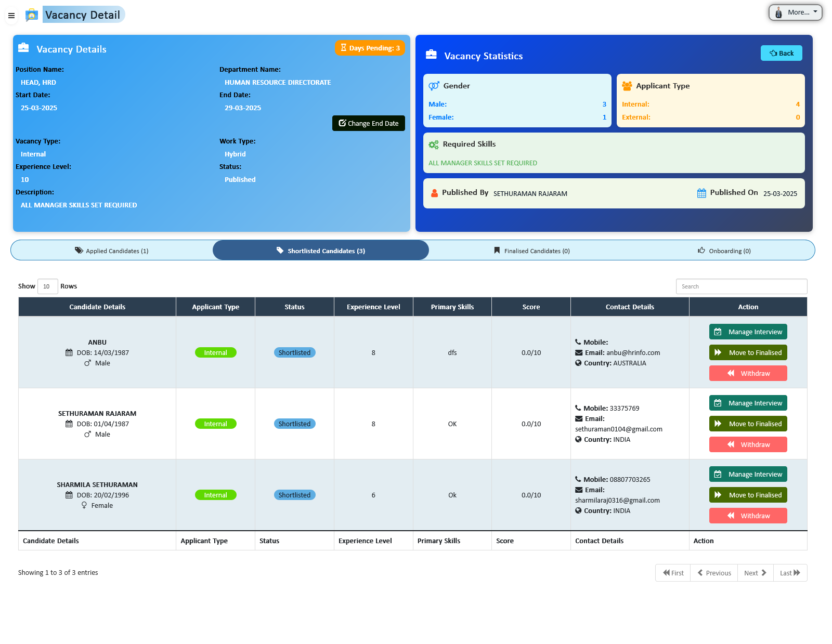Switch to the Applied Candidates tab
The height and width of the screenshot is (644, 832).
[111, 251]
